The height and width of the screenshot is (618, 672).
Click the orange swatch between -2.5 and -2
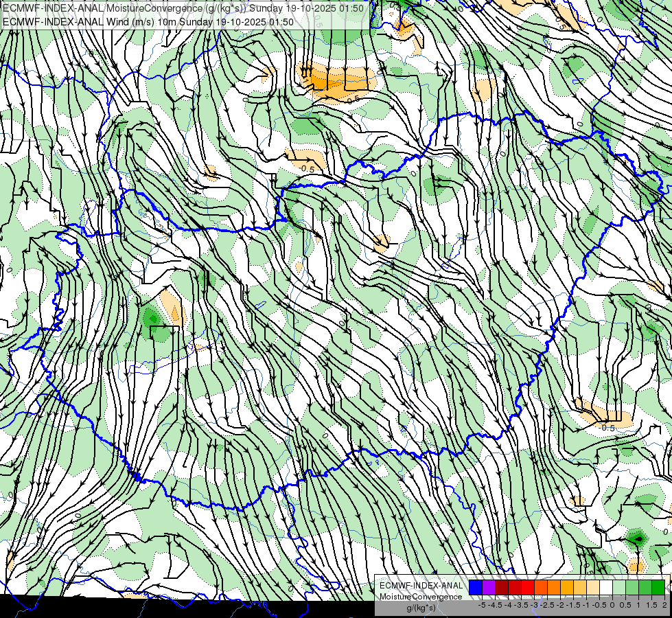(x=554, y=587)
